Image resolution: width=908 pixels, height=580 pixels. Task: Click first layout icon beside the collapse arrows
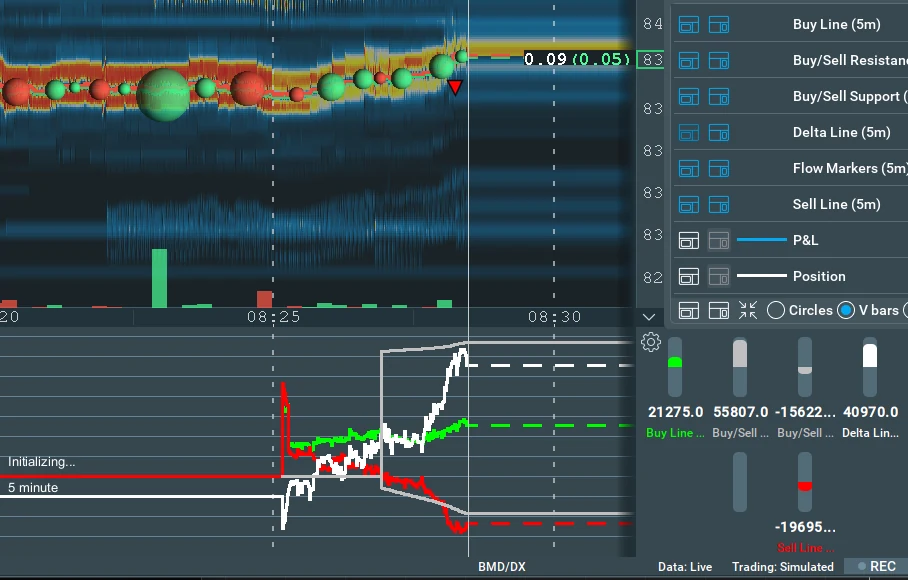pyautogui.click(x=689, y=310)
